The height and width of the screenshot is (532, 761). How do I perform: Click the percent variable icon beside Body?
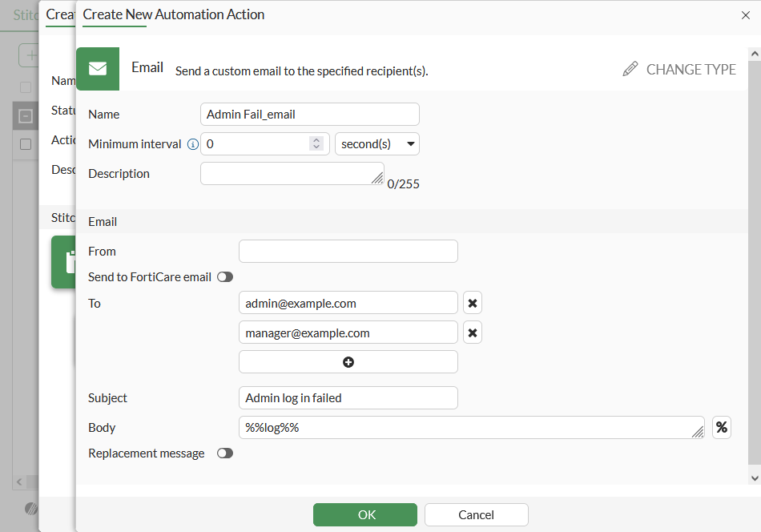(722, 428)
